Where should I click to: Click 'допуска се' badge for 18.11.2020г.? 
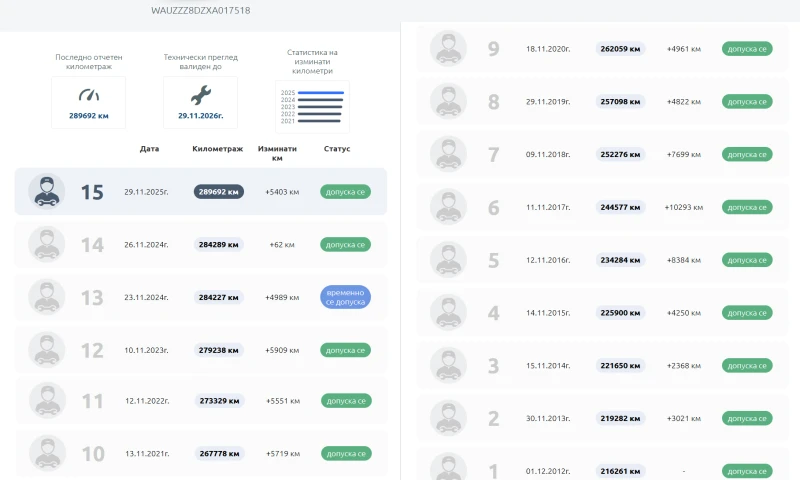coord(746,48)
